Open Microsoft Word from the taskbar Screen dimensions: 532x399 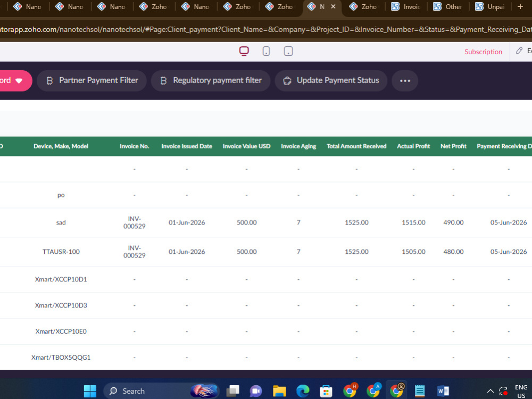(x=443, y=391)
